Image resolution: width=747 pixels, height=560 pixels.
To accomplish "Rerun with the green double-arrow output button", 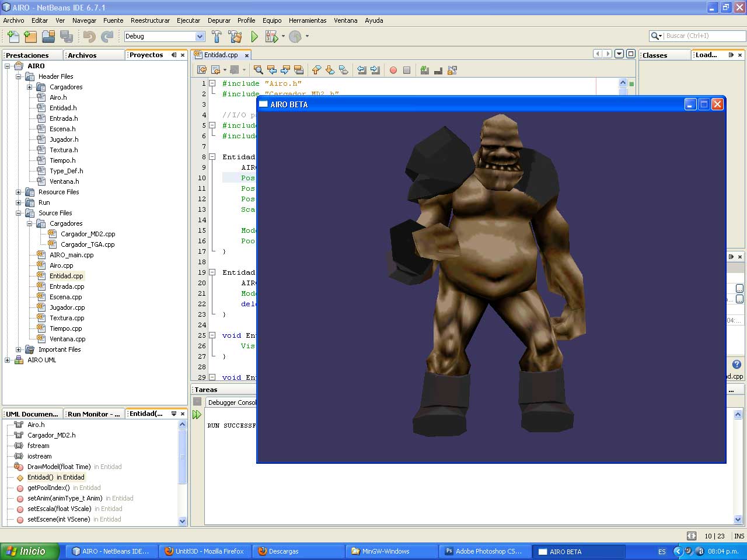I will click(x=197, y=415).
